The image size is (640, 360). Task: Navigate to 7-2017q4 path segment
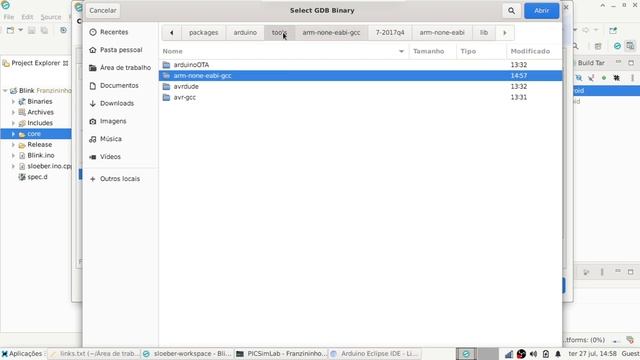390,33
